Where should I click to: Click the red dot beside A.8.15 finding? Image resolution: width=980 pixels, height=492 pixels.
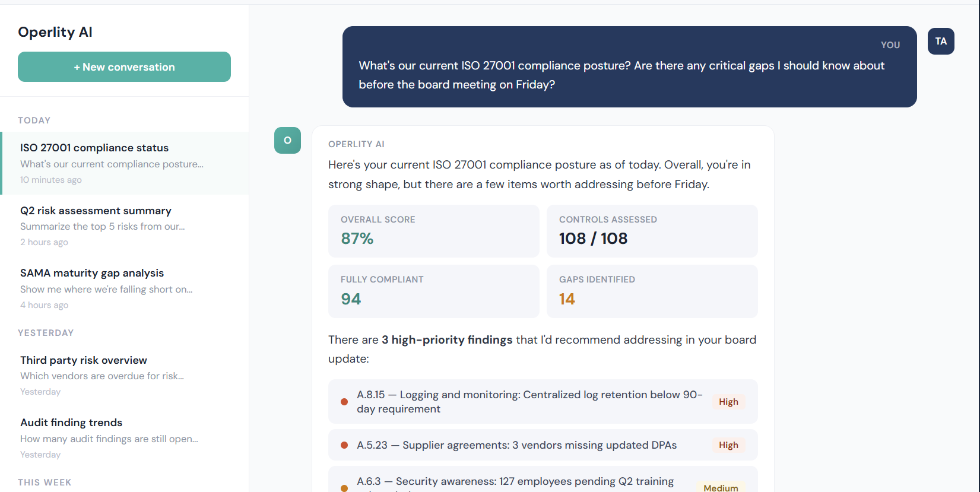tap(344, 402)
